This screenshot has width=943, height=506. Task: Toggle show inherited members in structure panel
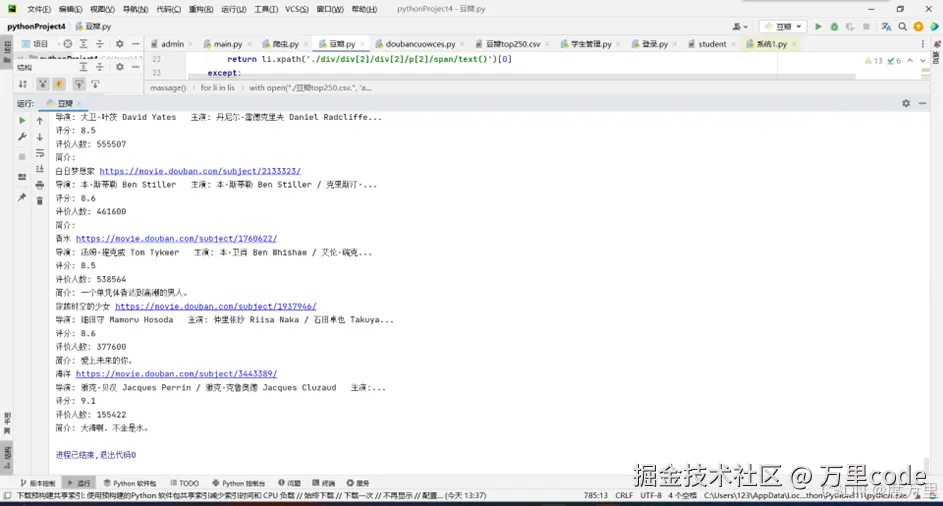click(42, 84)
